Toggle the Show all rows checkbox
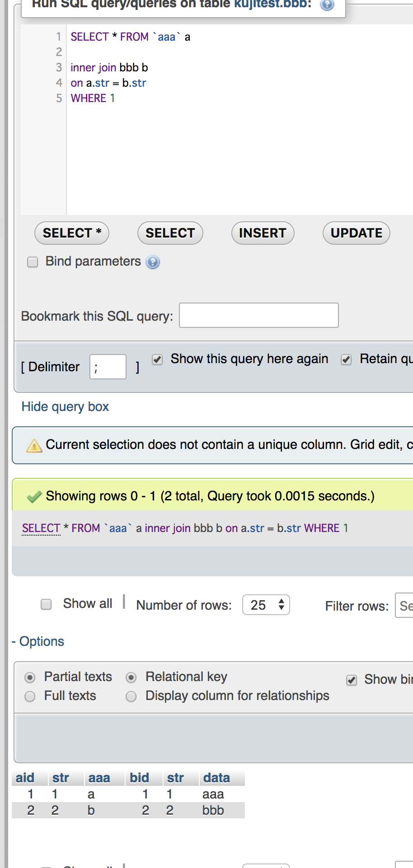413x868 pixels. (x=46, y=604)
